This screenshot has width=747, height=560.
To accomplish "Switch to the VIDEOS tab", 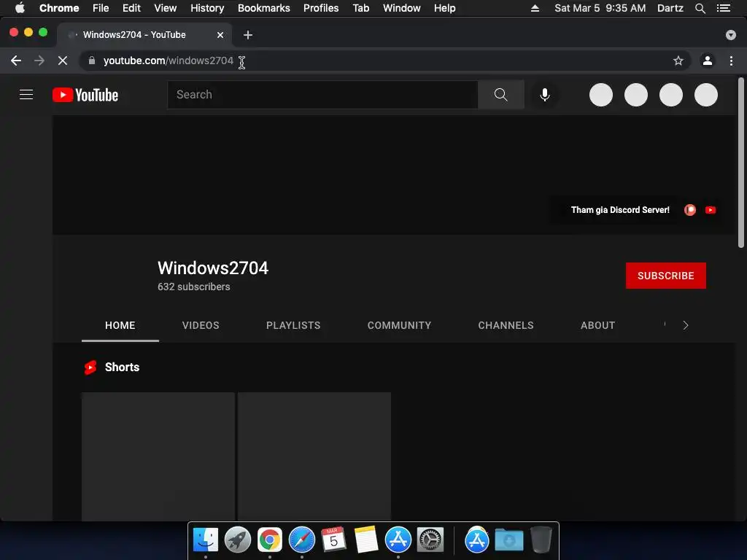I will pos(201,325).
